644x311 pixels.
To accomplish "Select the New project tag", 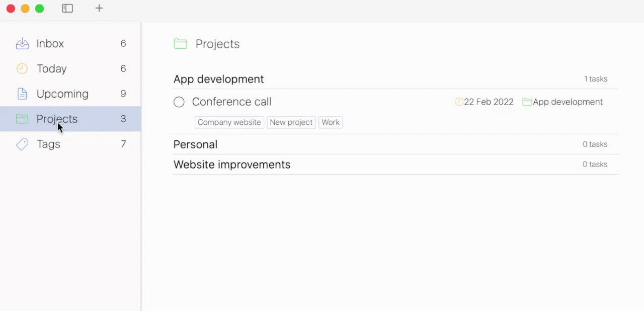I will [291, 122].
